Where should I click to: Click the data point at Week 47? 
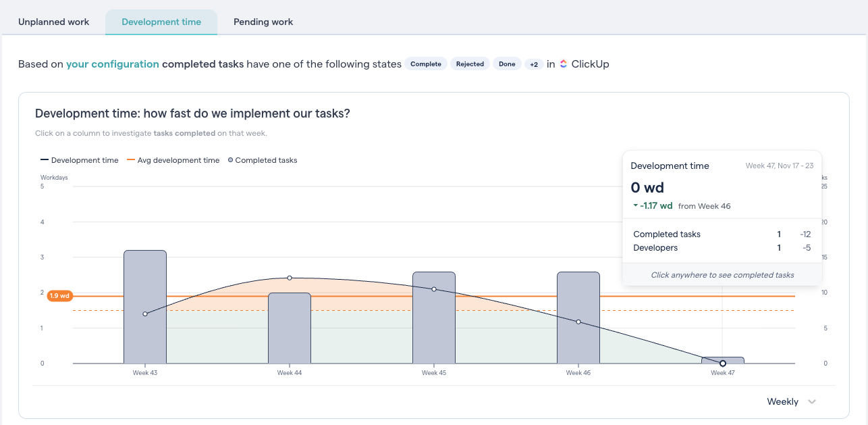point(723,363)
